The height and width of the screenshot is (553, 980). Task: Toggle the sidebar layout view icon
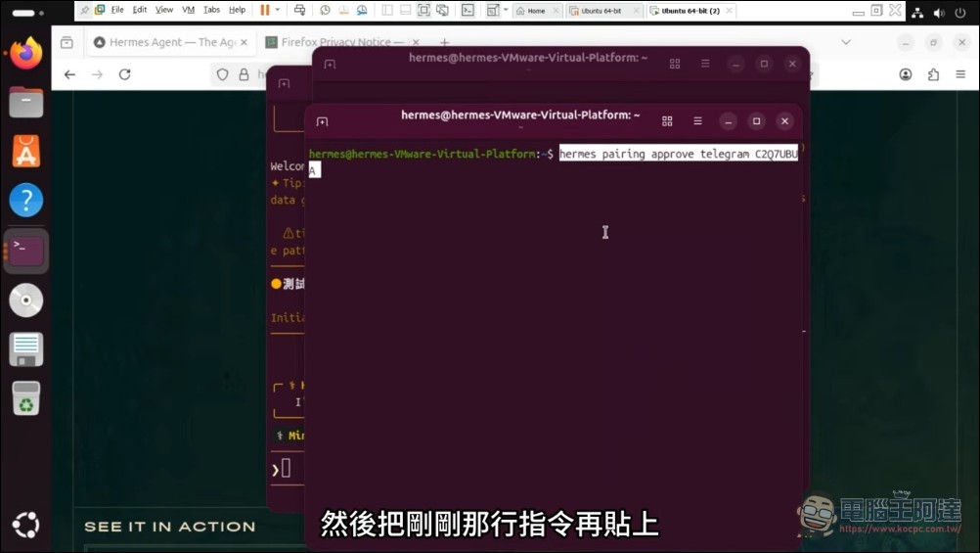tap(387, 10)
